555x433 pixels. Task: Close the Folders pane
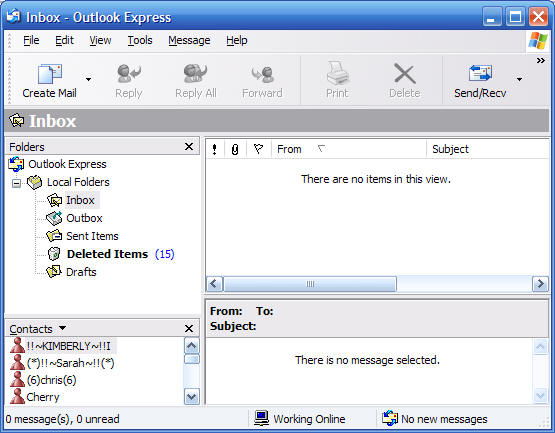[x=189, y=147]
